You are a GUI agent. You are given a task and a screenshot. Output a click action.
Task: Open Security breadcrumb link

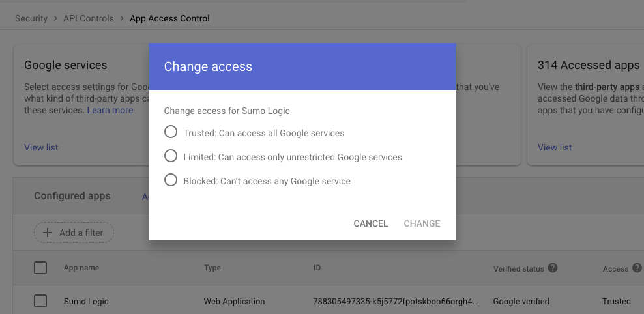click(x=31, y=18)
